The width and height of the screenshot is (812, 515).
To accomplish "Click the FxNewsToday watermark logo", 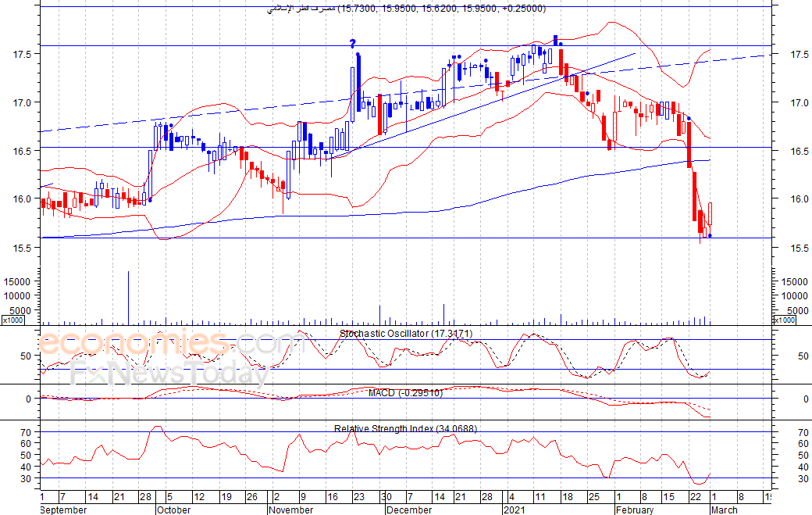I will click(168, 374).
